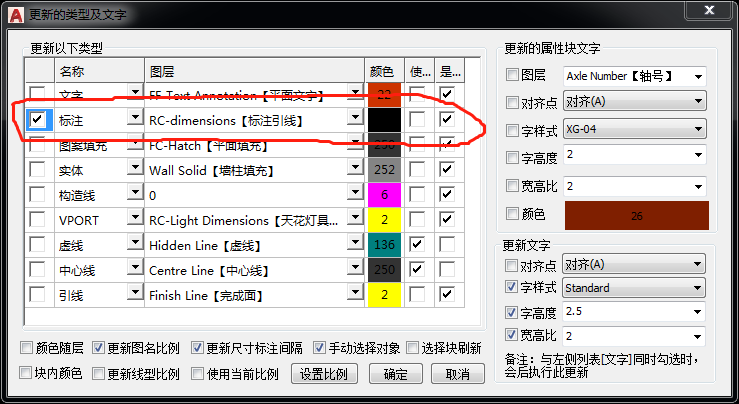Check the 使用当前比例 checkbox
Image resolution: width=739 pixels, height=404 pixels.
(197, 373)
